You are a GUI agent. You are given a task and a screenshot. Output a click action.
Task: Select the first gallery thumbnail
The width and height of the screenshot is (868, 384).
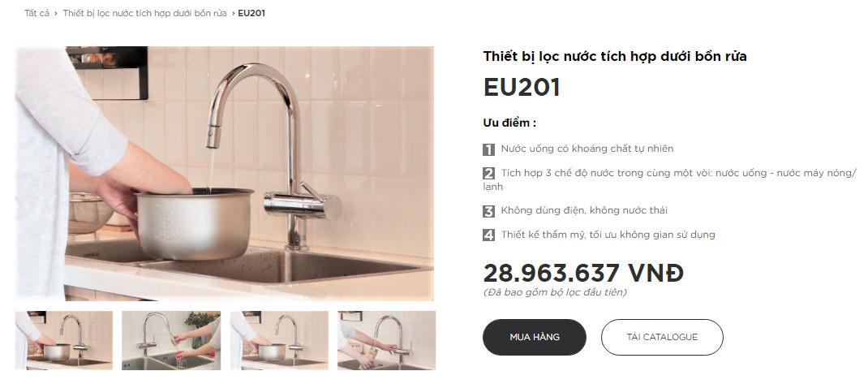[63, 340]
